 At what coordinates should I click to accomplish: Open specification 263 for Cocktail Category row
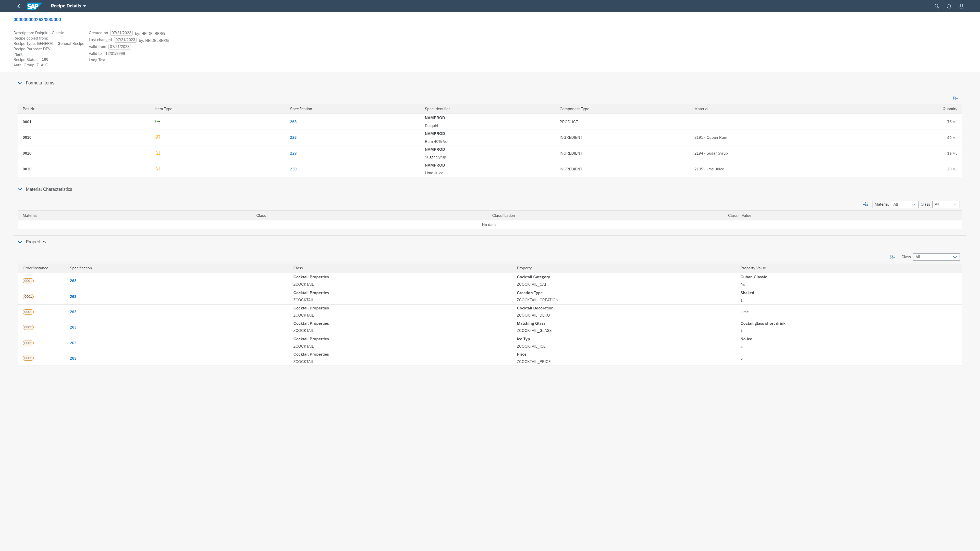(x=73, y=281)
